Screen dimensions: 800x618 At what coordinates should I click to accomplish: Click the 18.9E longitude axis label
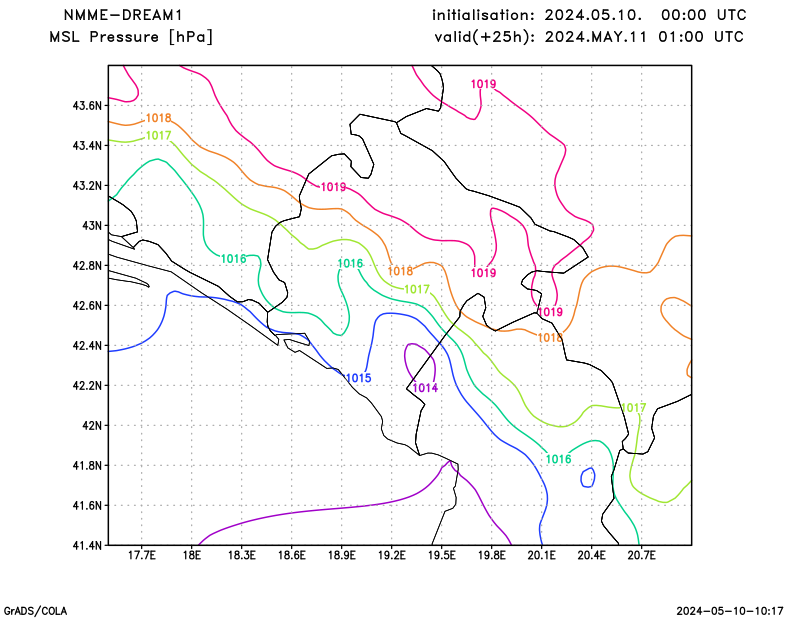(341, 555)
